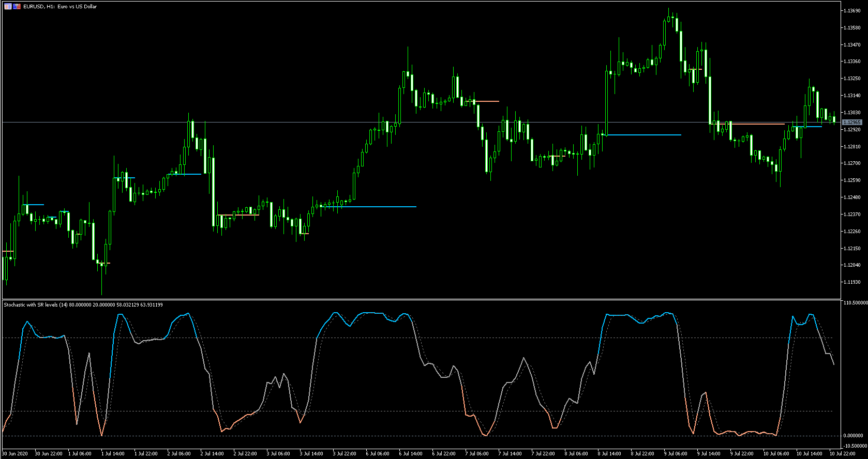Click the '6 Jul 14:00' time axis label
The image size is (868, 459).
(411, 454)
